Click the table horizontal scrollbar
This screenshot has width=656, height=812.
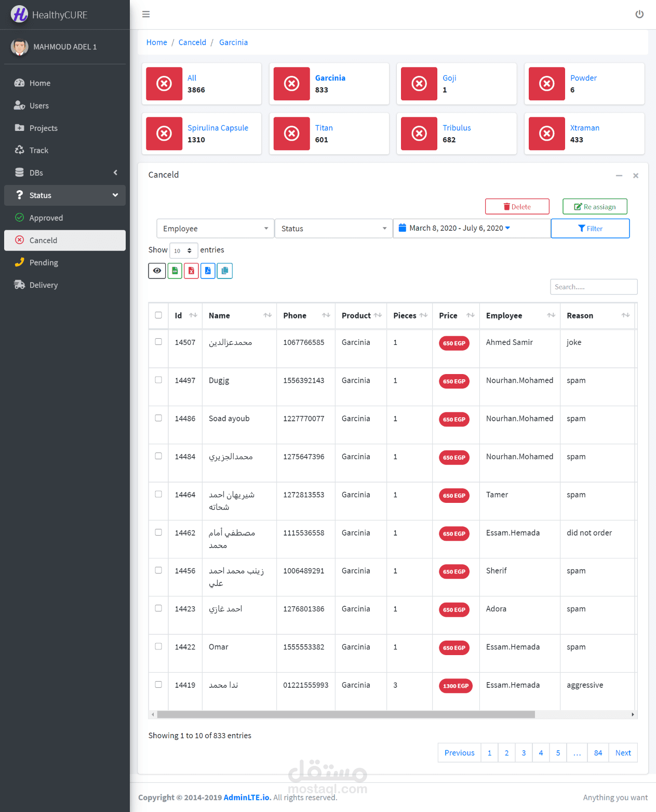click(x=346, y=714)
